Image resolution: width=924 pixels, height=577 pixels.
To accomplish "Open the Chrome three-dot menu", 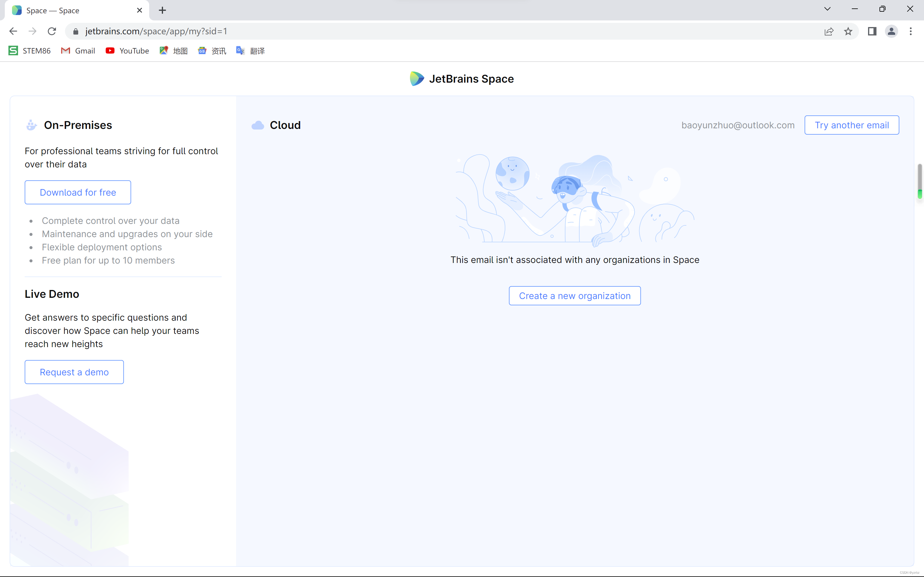I will click(911, 31).
